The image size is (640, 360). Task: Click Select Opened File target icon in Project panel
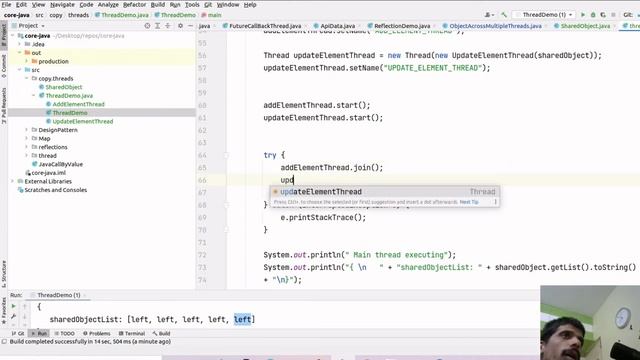[147, 26]
